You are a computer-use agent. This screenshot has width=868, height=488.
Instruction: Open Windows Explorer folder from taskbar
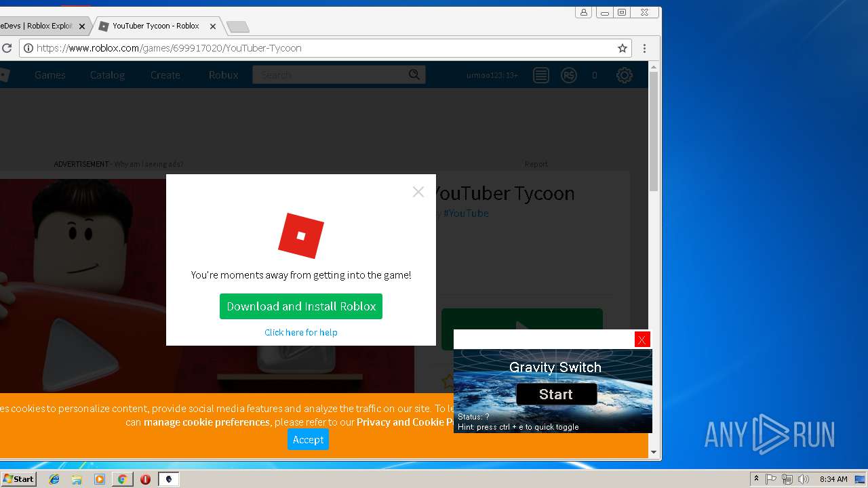[x=77, y=479]
